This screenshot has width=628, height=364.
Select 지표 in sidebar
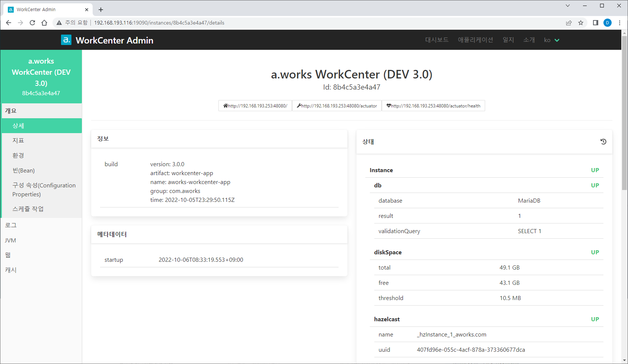point(41,141)
